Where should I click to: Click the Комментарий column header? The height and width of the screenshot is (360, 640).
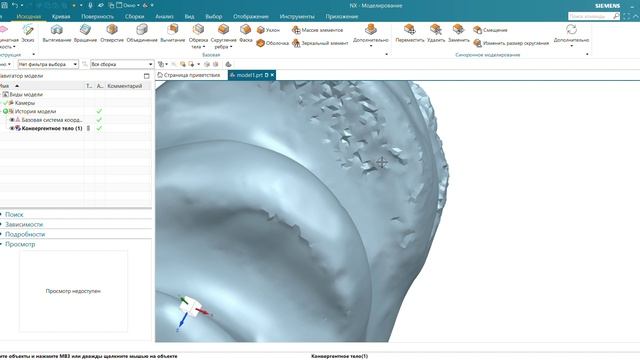tap(124, 86)
